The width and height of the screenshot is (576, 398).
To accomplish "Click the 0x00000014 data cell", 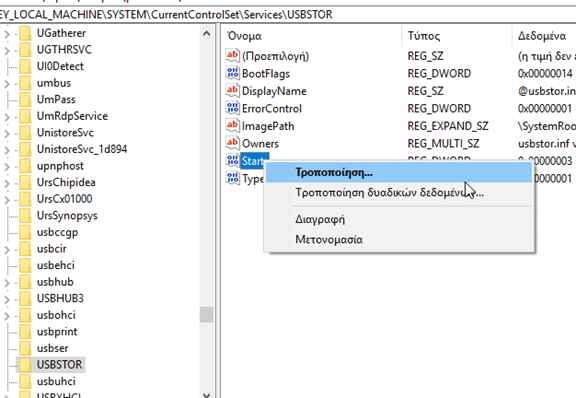I will click(545, 74).
